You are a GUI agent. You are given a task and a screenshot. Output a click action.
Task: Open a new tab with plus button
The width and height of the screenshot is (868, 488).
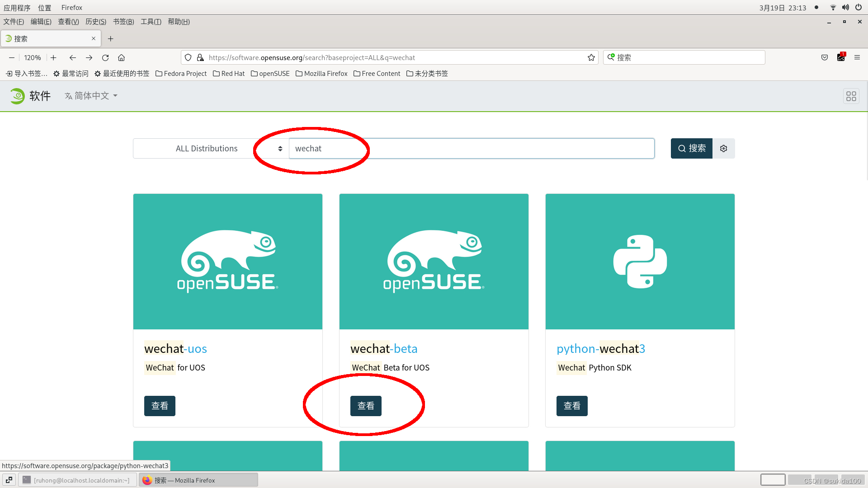pos(110,39)
